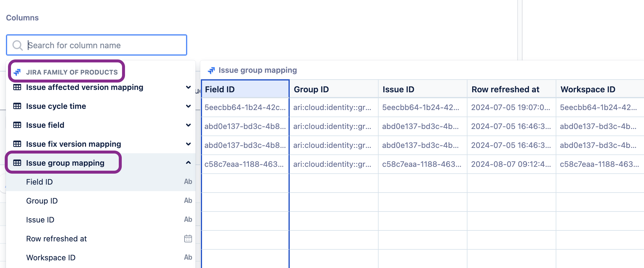Click the Issue group mapping preview title
This screenshot has width=644, height=268.
point(257,70)
